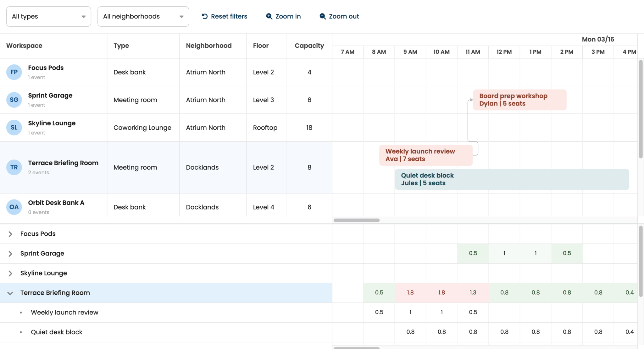The image size is (644, 349).
Task: Expand the Focus Pods utilization row
Action: pyautogui.click(x=10, y=234)
